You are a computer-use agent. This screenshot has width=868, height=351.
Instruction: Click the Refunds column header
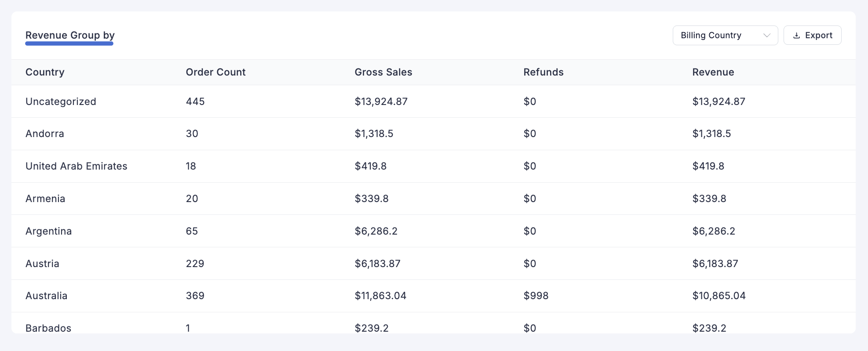click(x=543, y=72)
